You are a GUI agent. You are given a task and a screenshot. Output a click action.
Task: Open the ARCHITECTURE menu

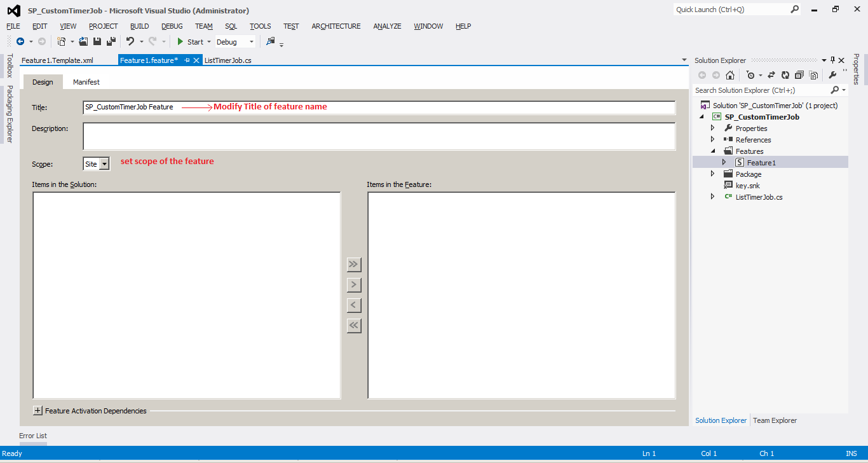click(x=336, y=26)
